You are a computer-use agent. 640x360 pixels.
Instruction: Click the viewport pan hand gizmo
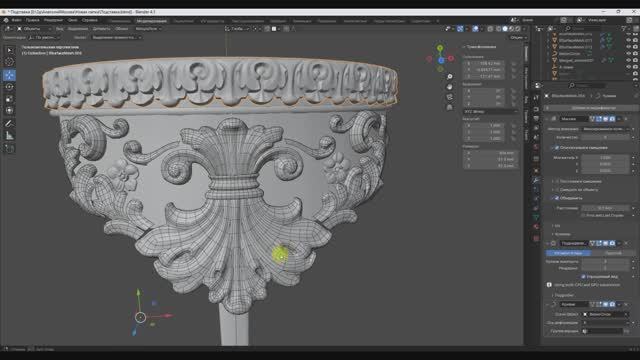(x=449, y=87)
